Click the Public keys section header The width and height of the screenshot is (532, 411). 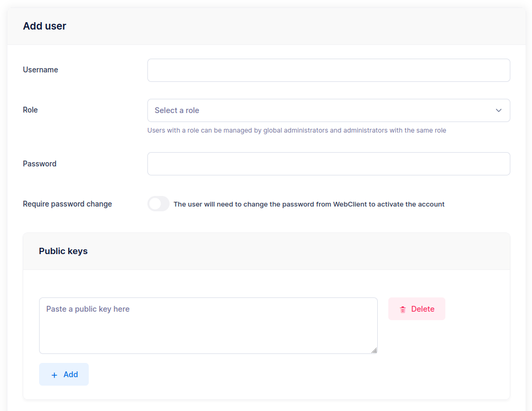[63, 251]
